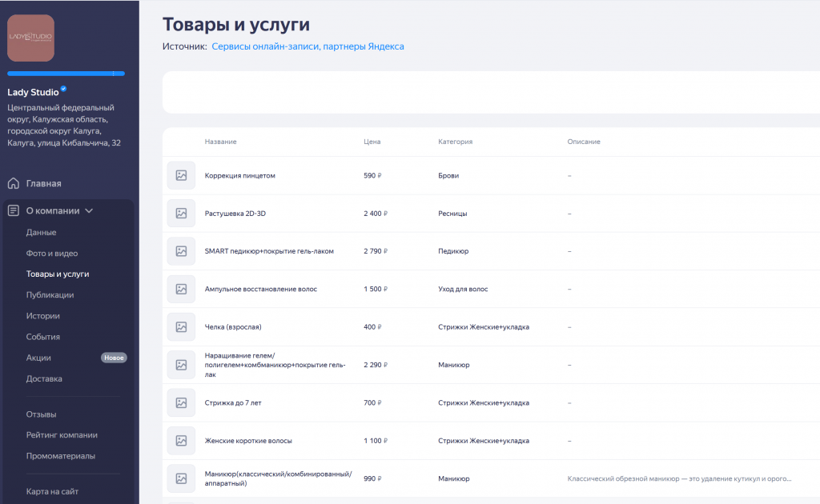820x504 pixels.
Task: Click the image placeholder for Стрижка до 7 лет
Action: point(181,402)
